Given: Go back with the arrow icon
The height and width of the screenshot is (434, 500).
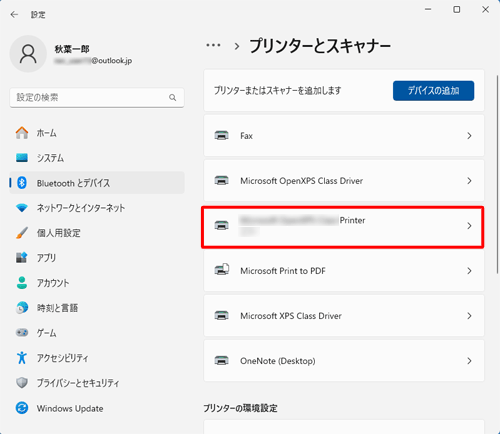Looking at the screenshot, I should [14, 15].
